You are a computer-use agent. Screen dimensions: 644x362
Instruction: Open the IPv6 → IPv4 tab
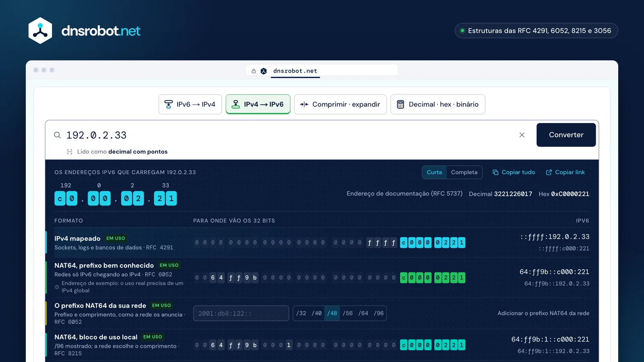(x=190, y=105)
